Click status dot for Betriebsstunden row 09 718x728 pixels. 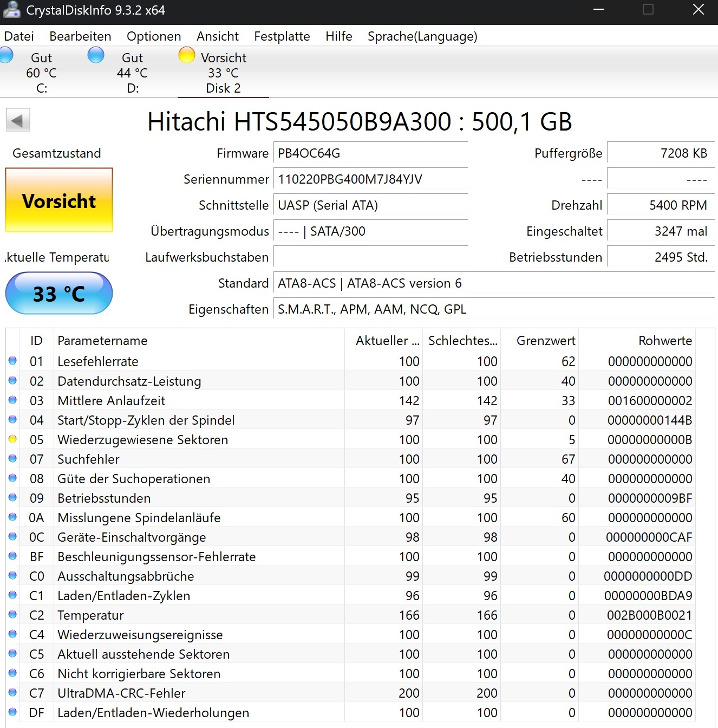click(12, 497)
